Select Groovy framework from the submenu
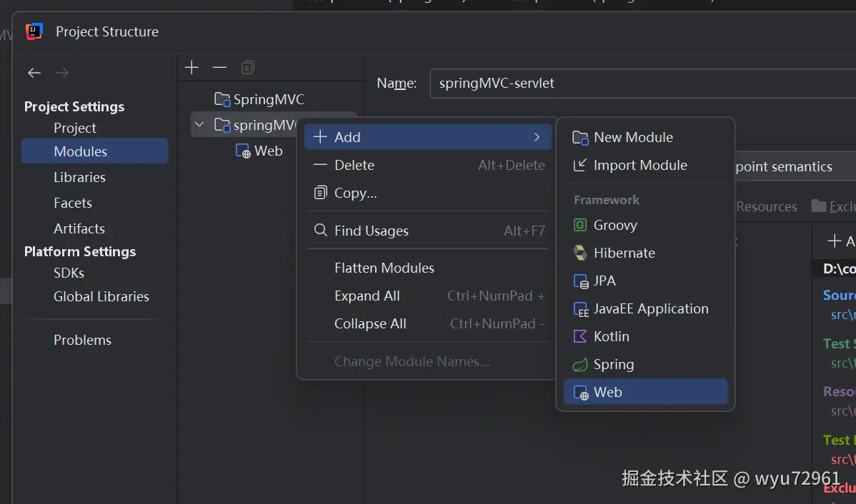Viewport: 856px width, 504px height. 614,226
